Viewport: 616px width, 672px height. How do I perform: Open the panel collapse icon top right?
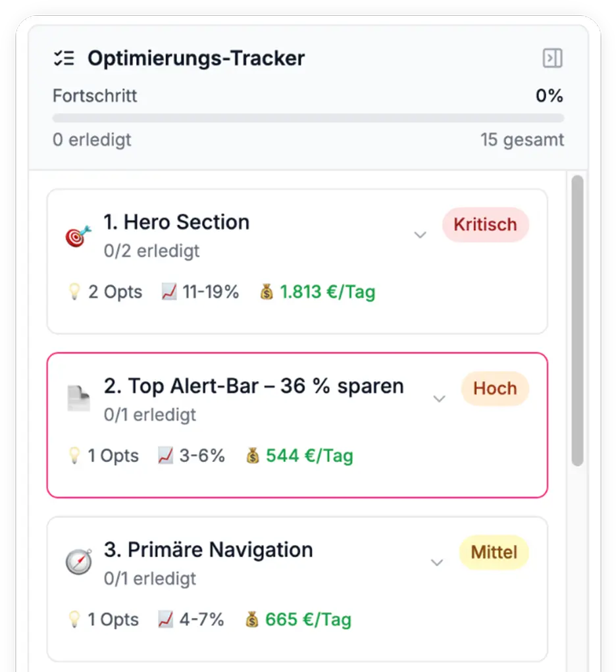tap(552, 59)
